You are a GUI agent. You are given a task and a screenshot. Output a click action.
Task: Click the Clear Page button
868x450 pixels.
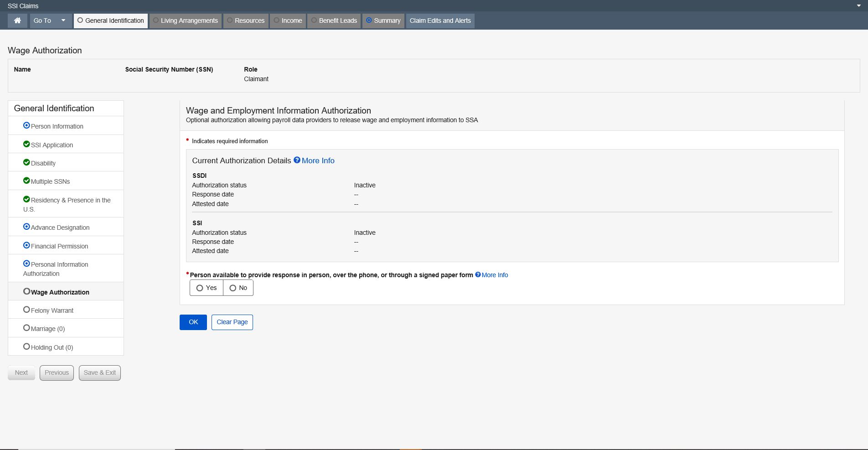click(x=232, y=322)
